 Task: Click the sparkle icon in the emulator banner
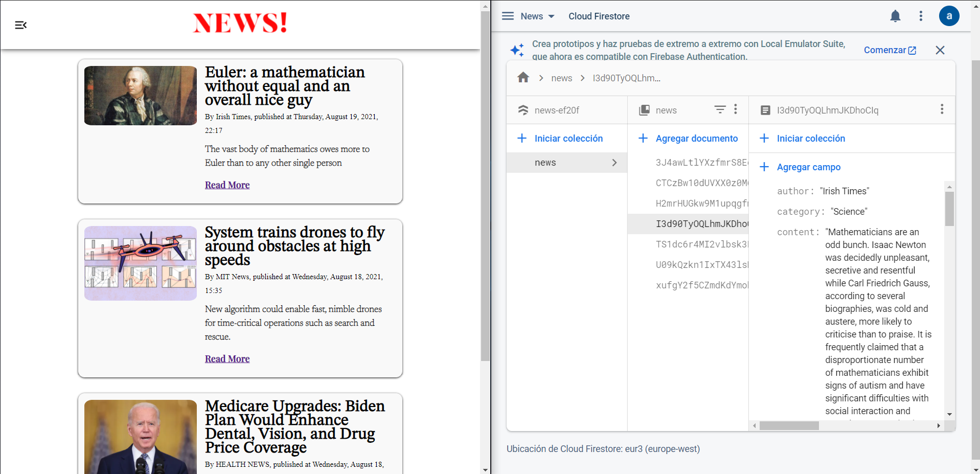[517, 50]
